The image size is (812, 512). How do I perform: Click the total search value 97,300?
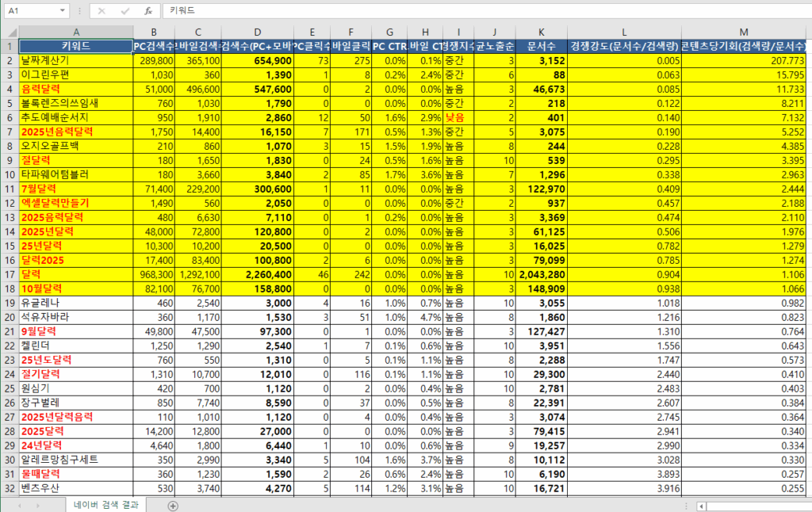pos(258,331)
